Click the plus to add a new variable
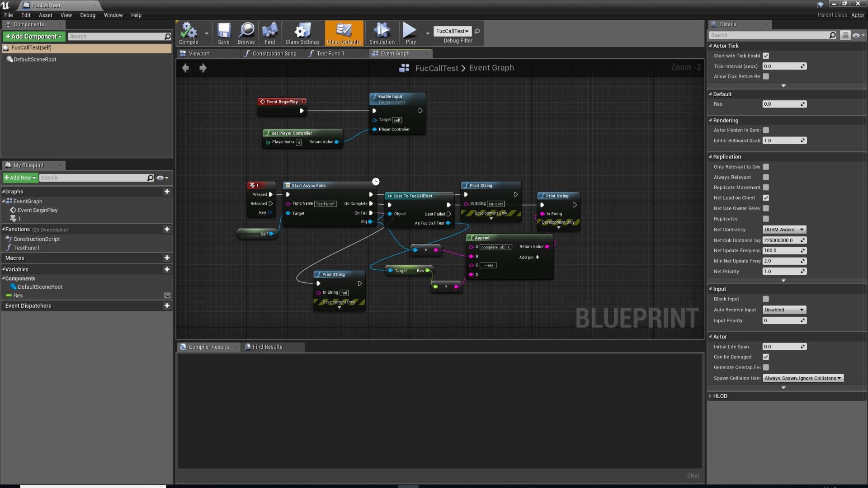Screen dimensions: 868x488 [x=167, y=269]
